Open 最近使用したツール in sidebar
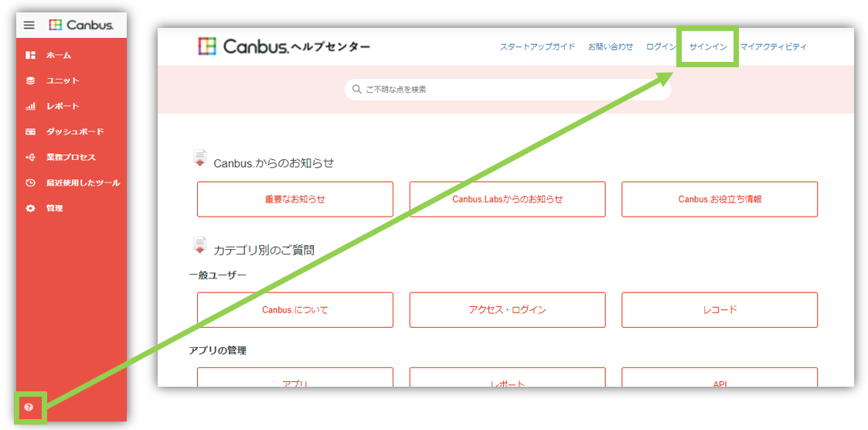This screenshot has height=430, width=868. tap(83, 183)
